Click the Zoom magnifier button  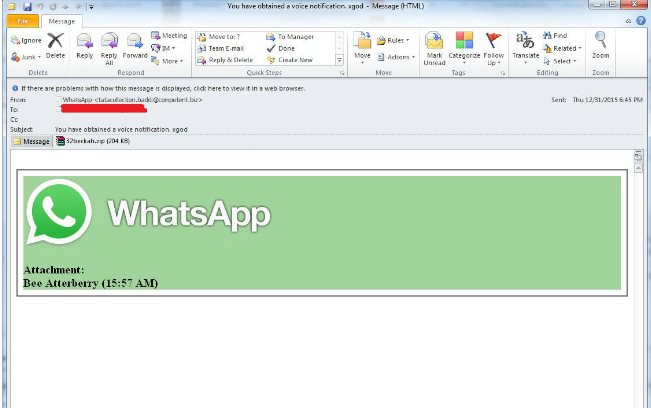[600, 46]
